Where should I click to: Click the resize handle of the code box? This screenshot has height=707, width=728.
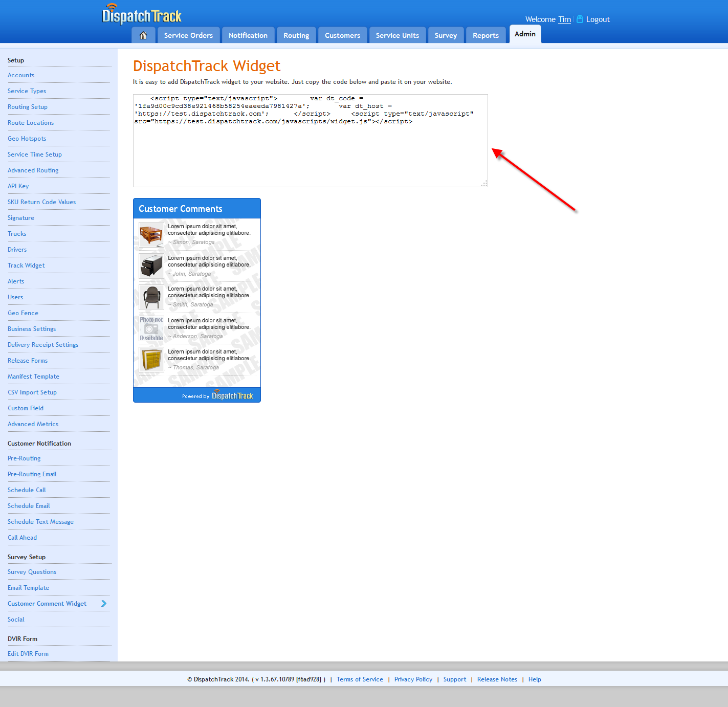coord(483,183)
